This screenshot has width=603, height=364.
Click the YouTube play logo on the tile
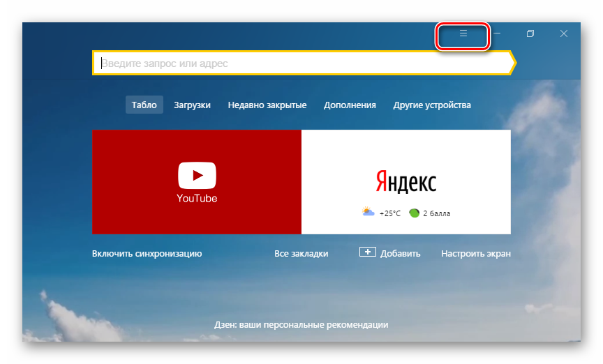click(x=197, y=175)
